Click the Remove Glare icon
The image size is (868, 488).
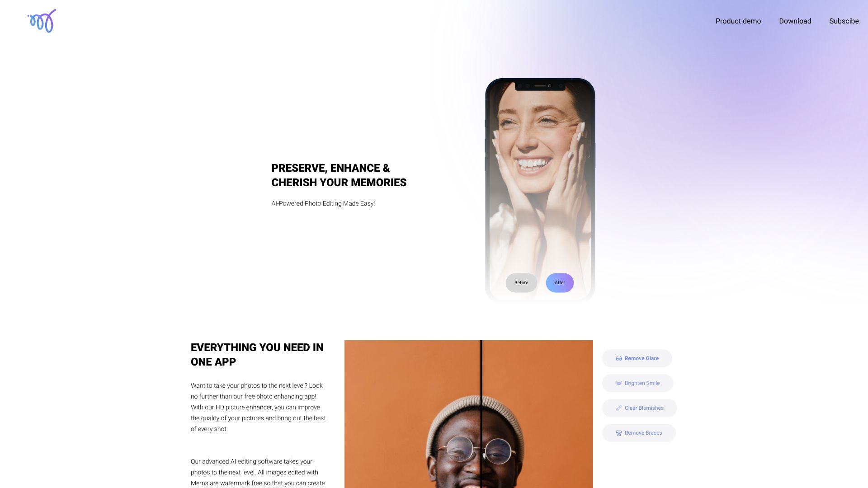[618, 358]
